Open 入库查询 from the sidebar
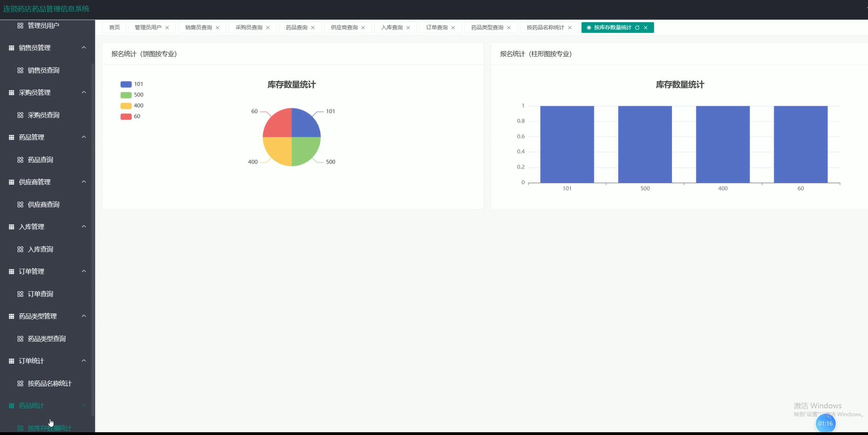Screen dimensions: 868x435 tap(40, 249)
